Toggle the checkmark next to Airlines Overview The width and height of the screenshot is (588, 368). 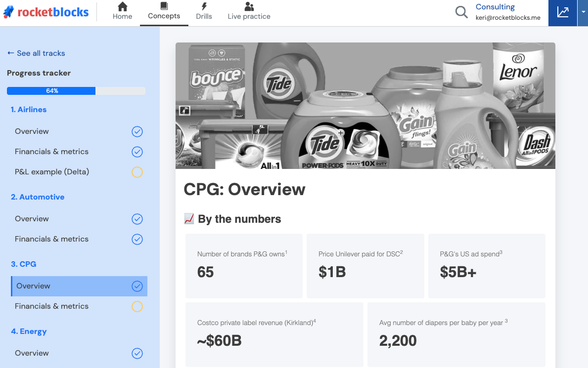click(x=137, y=131)
